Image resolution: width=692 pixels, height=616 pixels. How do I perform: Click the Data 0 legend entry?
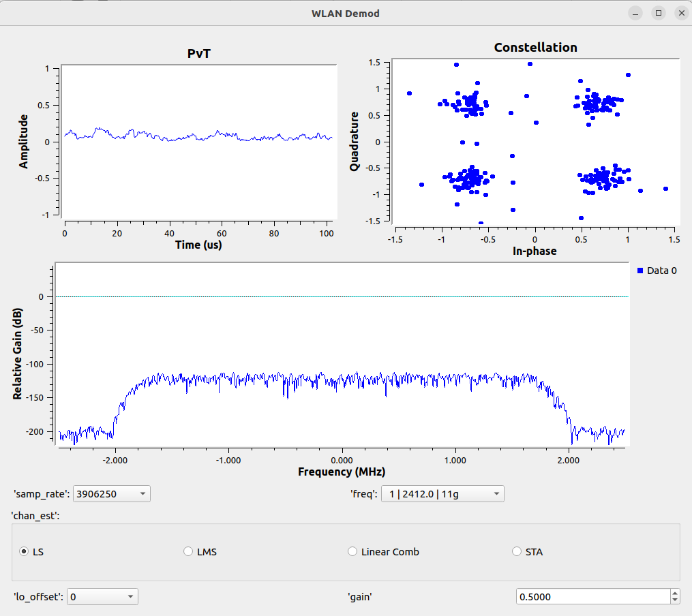(x=657, y=271)
